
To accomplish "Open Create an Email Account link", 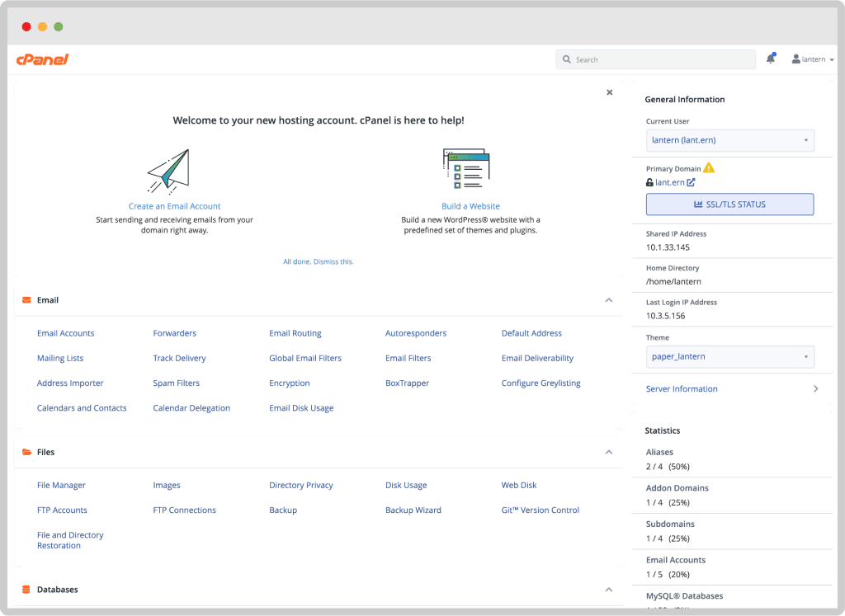I will (x=175, y=206).
